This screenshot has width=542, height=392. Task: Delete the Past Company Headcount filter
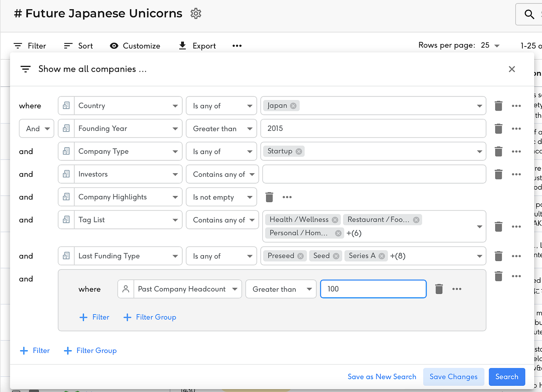439,289
